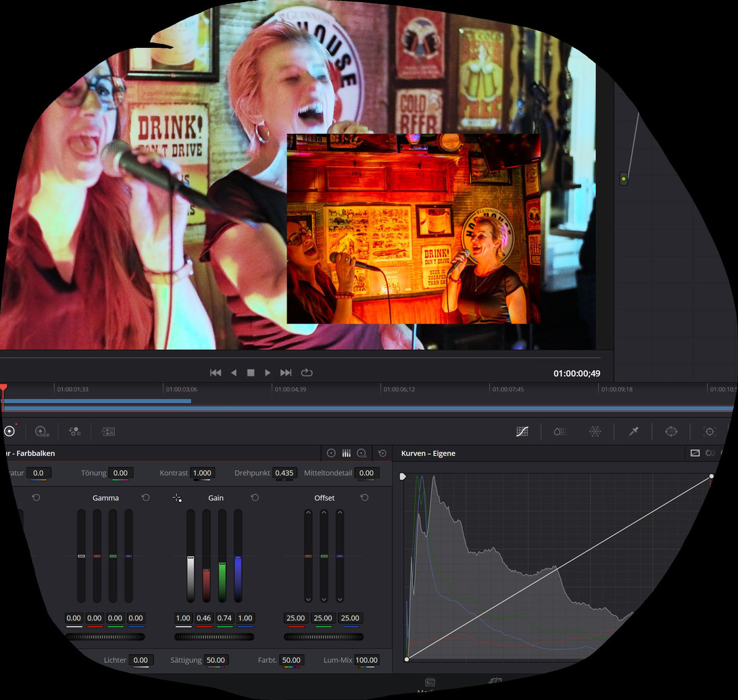Viewport: 738px width, 700px height.
Task: Toggle loop playback in the viewer
Action: click(x=307, y=372)
